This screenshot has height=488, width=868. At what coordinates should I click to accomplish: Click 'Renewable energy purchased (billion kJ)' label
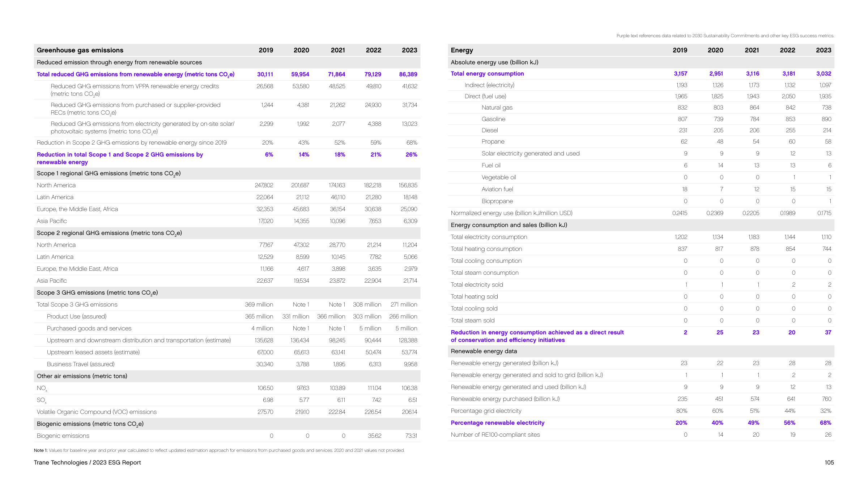point(505,399)
